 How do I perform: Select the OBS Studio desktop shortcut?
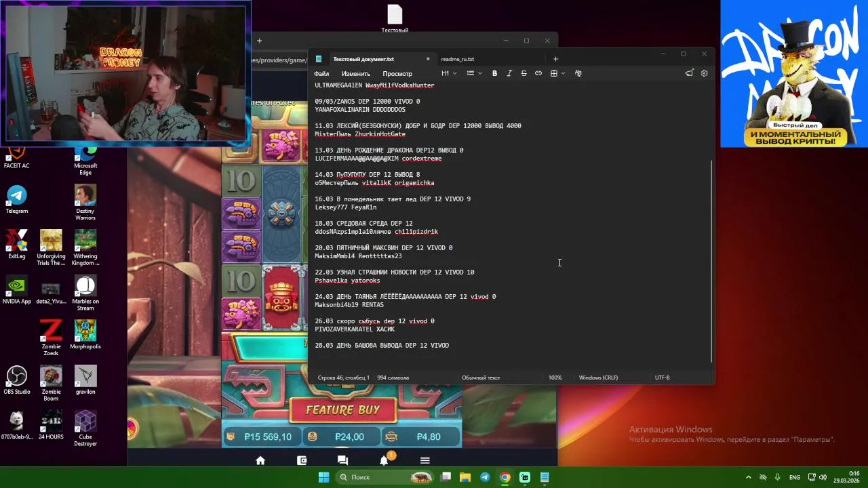[x=17, y=380]
